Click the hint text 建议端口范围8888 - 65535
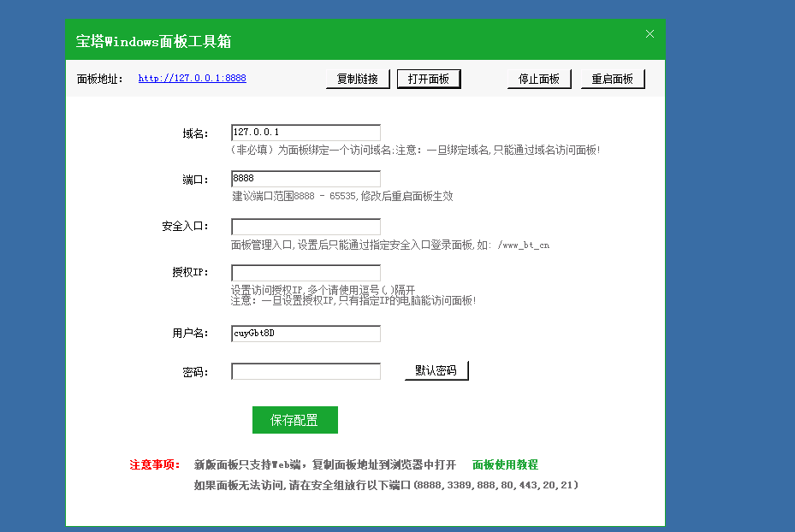 tap(294, 196)
